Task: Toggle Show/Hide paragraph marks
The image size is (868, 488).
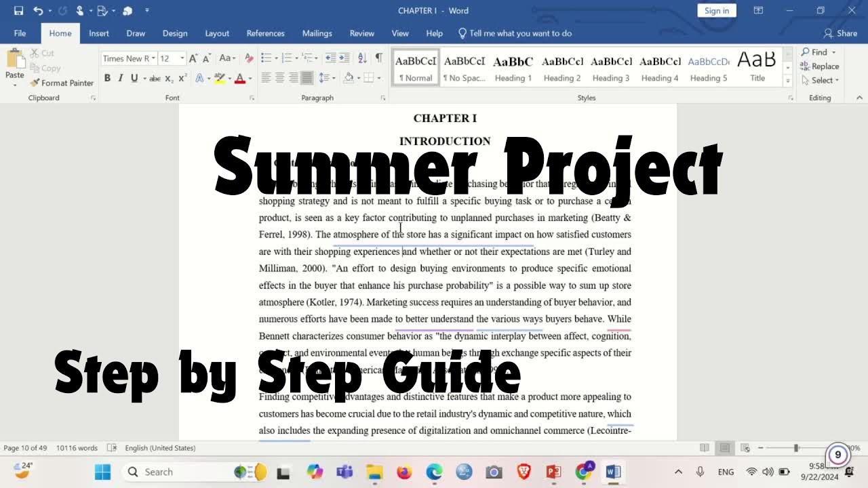Action: (x=379, y=58)
